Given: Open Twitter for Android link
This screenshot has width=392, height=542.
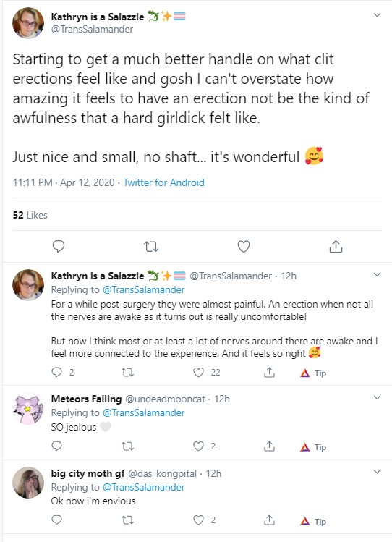Looking at the screenshot, I should click(x=163, y=182).
